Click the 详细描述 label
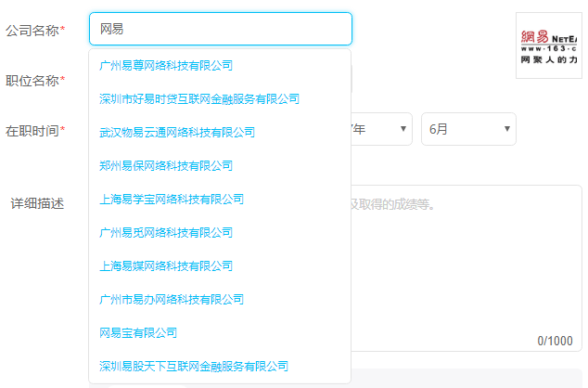588x388 pixels. click(x=37, y=203)
